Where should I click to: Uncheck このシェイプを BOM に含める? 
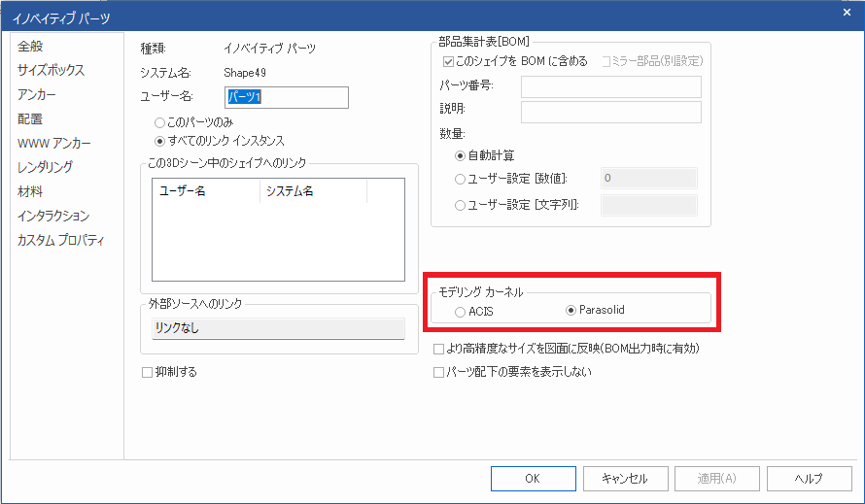pyautogui.click(x=448, y=62)
